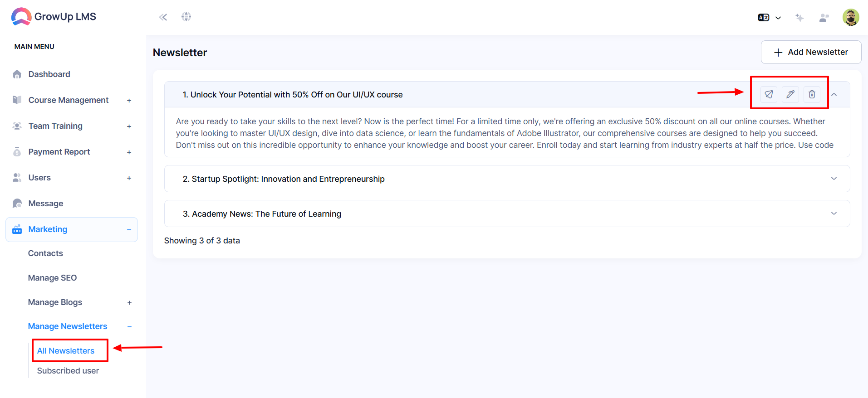Send the first newsletter with paper plane icon
Image resolution: width=868 pixels, height=398 pixels.
pyautogui.click(x=769, y=94)
